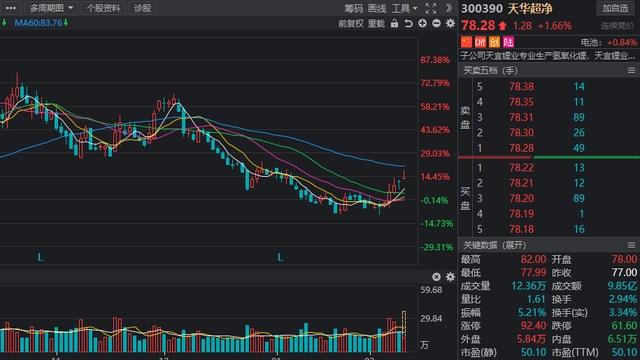This screenshot has width=640, height=360.
Task: Toggle the 前复权 price adjustment option
Action: coord(351,24)
